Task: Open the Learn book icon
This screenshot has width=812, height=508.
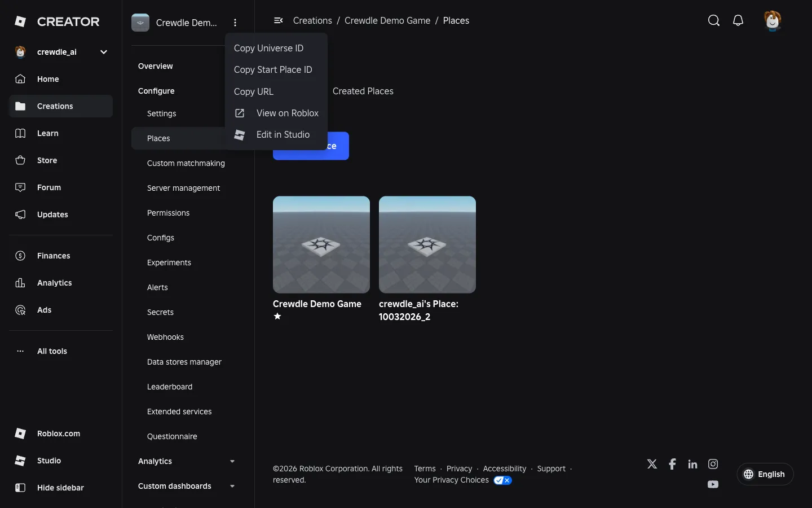Action: [20, 133]
